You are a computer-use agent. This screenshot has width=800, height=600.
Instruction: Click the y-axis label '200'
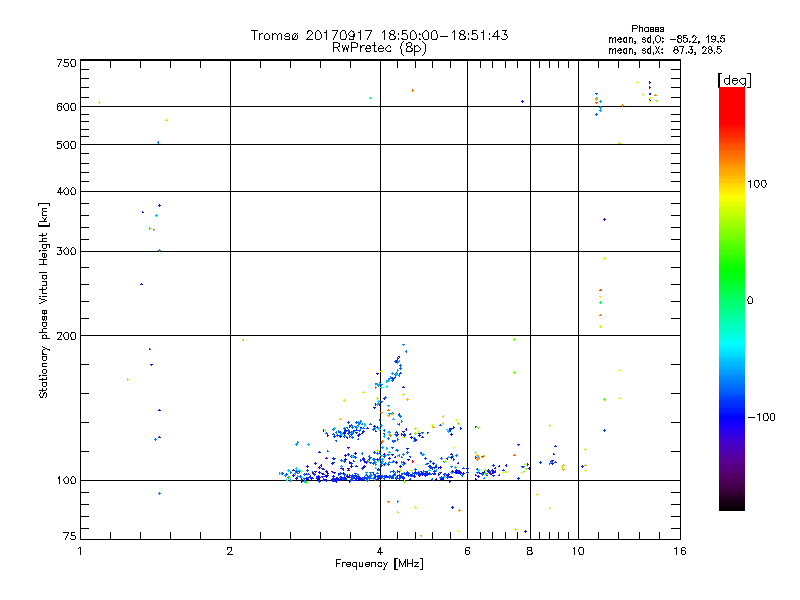pos(66,336)
